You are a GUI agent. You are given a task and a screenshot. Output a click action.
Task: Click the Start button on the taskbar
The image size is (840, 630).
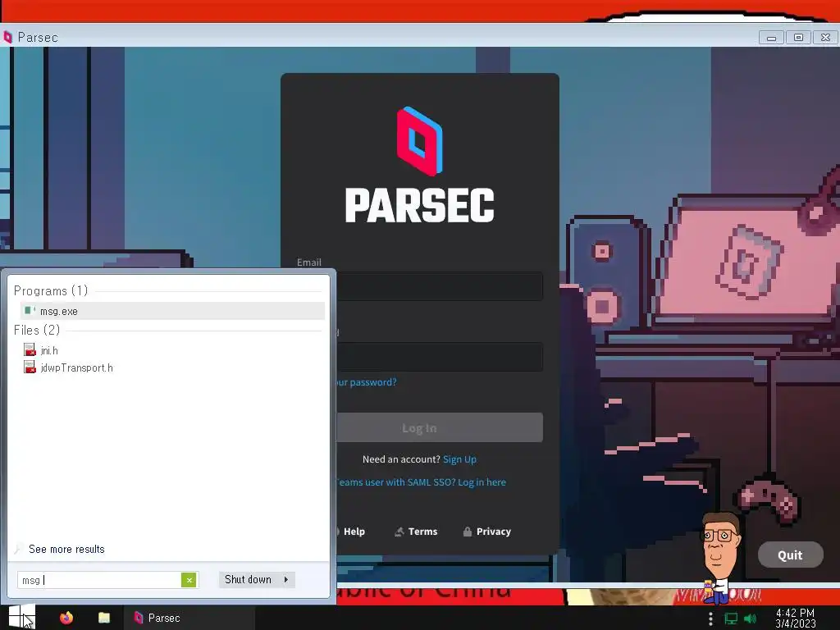coord(21,617)
